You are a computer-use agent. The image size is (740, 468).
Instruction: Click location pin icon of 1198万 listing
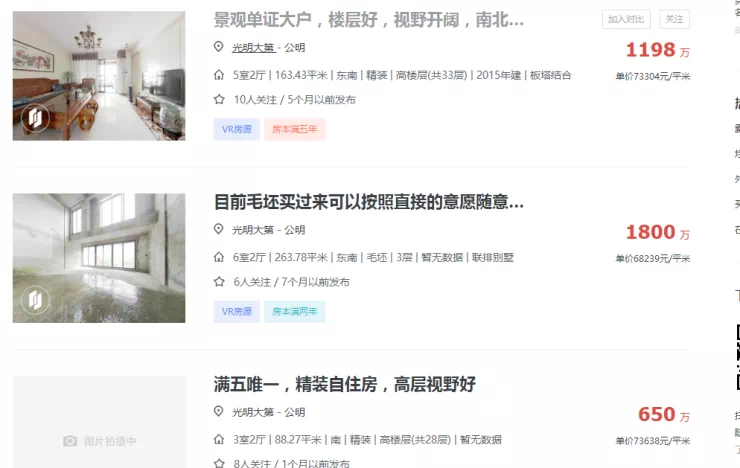coord(219,47)
